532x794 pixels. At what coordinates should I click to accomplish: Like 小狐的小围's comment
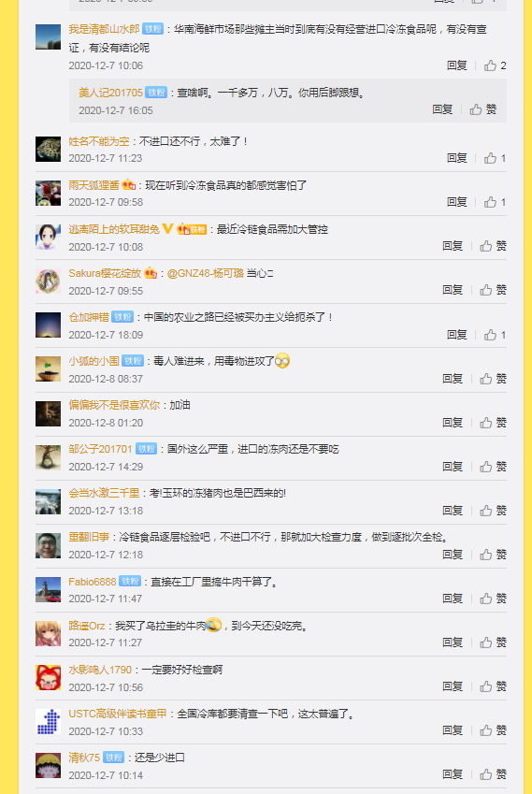point(493,378)
